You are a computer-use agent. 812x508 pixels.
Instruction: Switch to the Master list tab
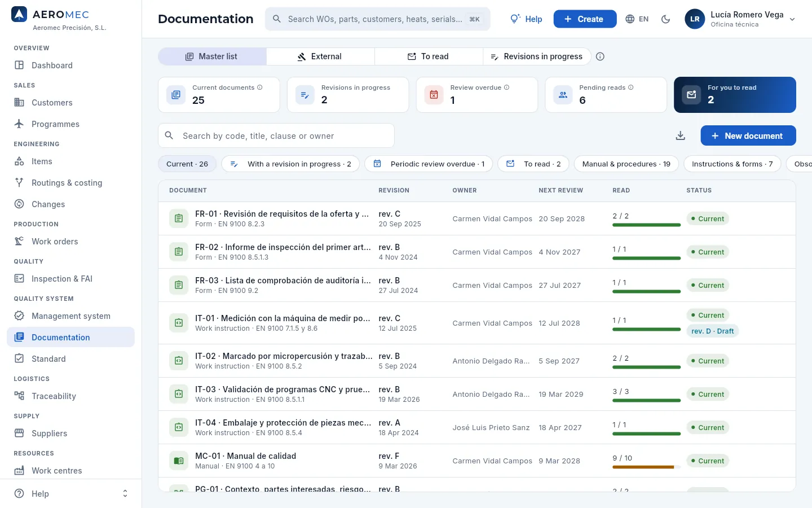tap(212, 56)
